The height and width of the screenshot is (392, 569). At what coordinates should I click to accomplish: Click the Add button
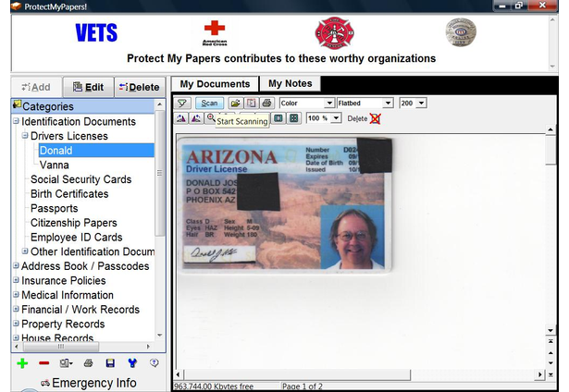(x=36, y=87)
